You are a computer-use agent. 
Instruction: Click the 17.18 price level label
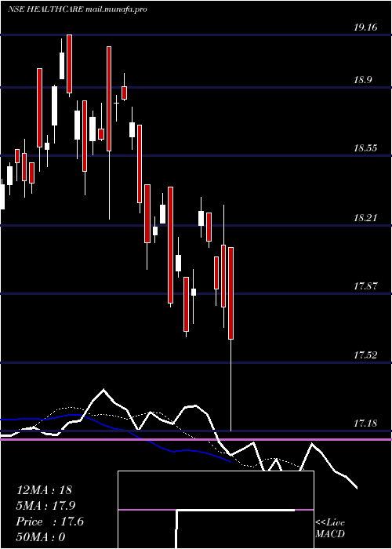point(365,424)
